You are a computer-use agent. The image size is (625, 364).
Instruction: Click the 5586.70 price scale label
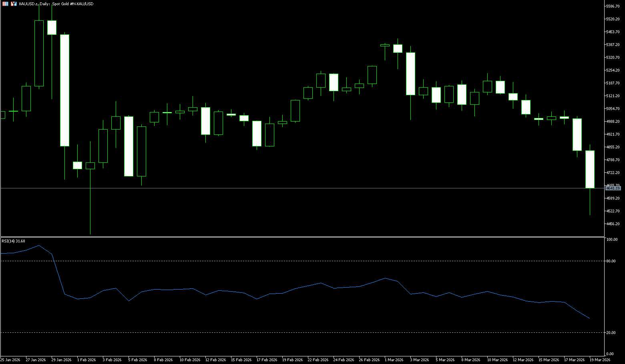tap(613, 6)
